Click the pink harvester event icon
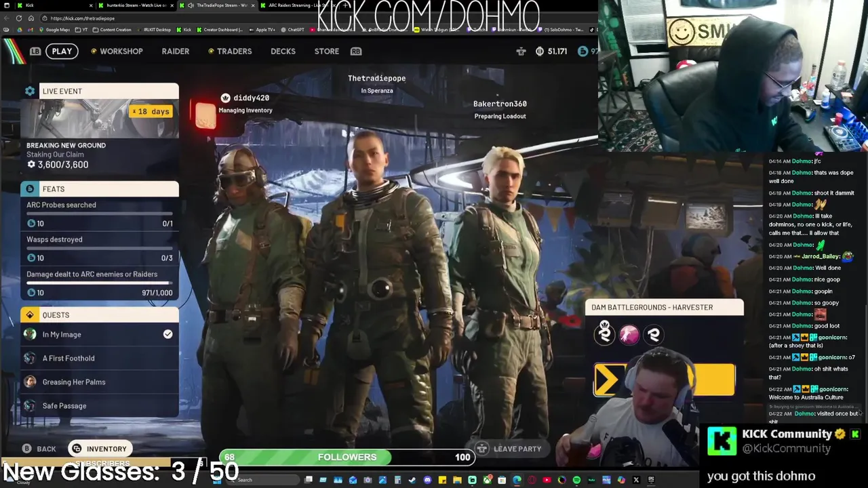 [629, 334]
